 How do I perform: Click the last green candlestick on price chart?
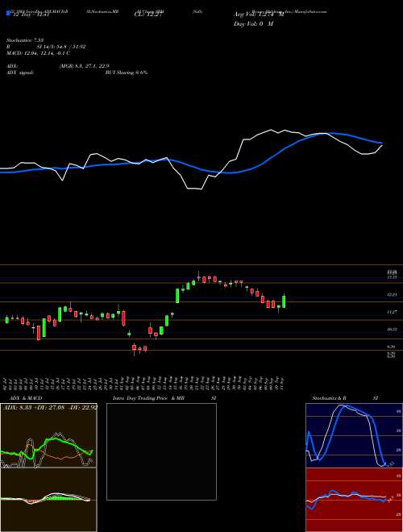point(284,301)
